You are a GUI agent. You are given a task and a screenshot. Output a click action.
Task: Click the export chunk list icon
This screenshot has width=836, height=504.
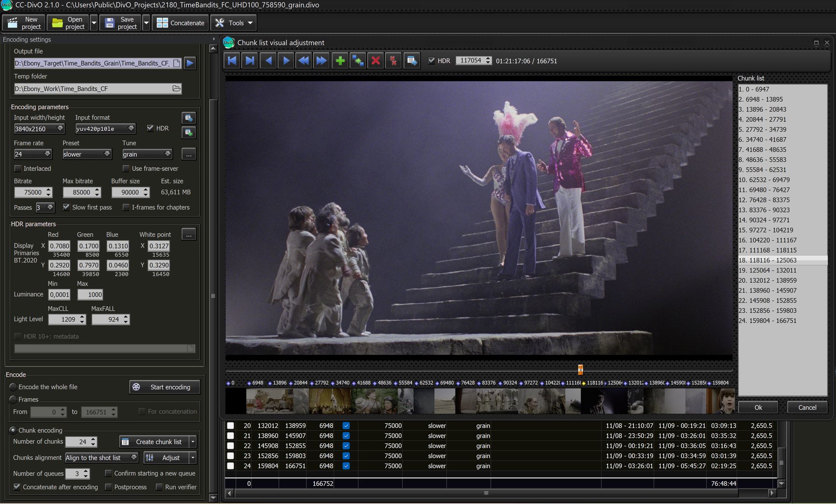(411, 61)
